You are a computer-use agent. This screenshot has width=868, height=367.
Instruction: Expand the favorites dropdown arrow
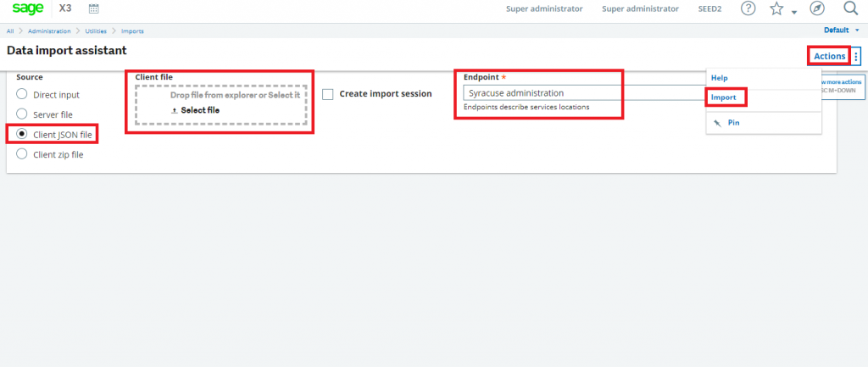[793, 12]
